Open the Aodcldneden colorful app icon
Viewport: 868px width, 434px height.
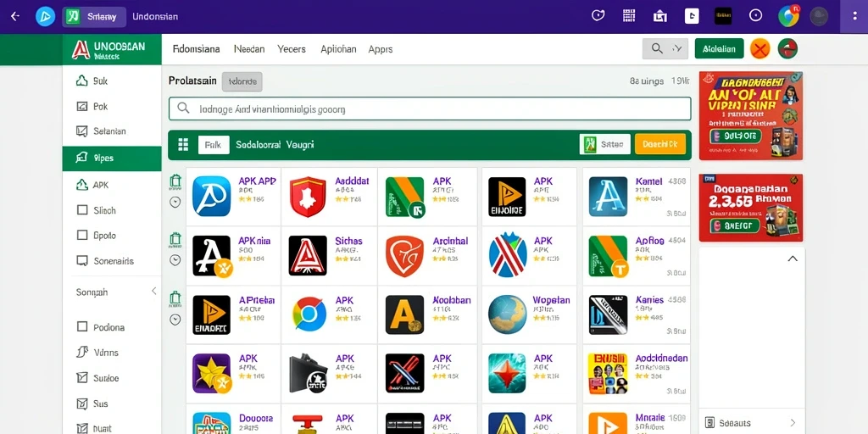click(609, 374)
